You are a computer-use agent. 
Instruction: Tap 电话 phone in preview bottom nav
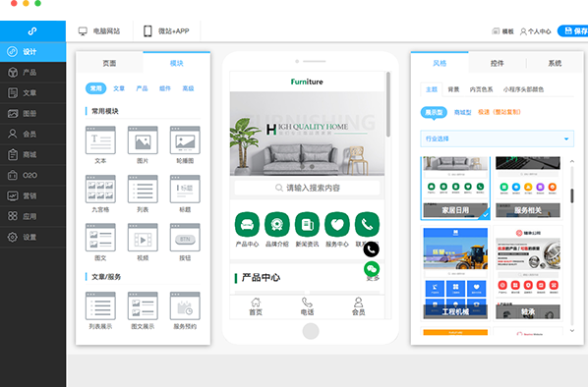pos(307,306)
